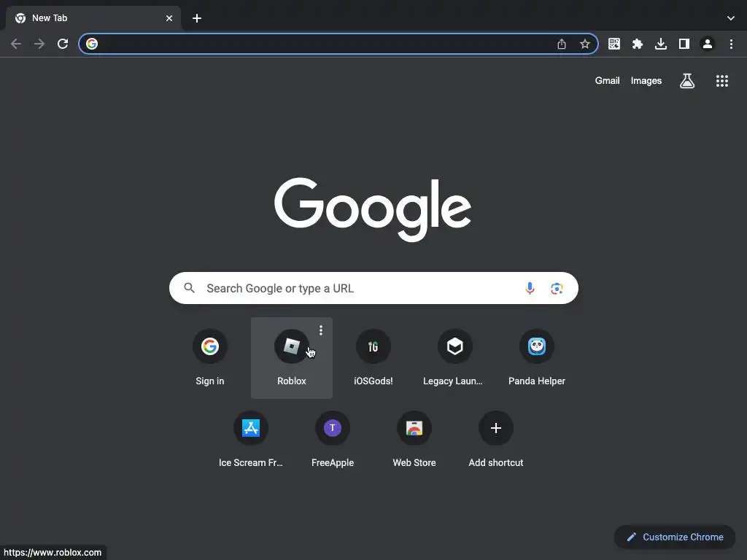Open the FreeApple shortcut
Image resolution: width=747 pixels, height=560 pixels.
(x=333, y=438)
